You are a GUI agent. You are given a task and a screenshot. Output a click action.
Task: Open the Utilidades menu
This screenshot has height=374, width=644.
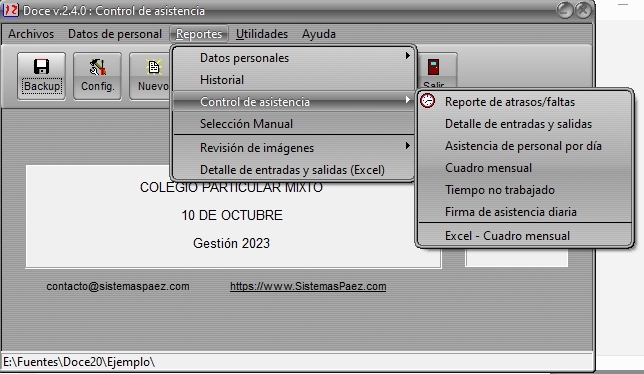click(x=262, y=34)
